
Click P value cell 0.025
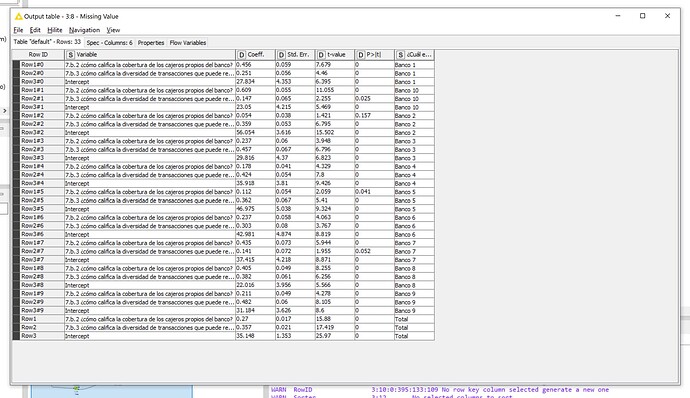click(x=374, y=99)
